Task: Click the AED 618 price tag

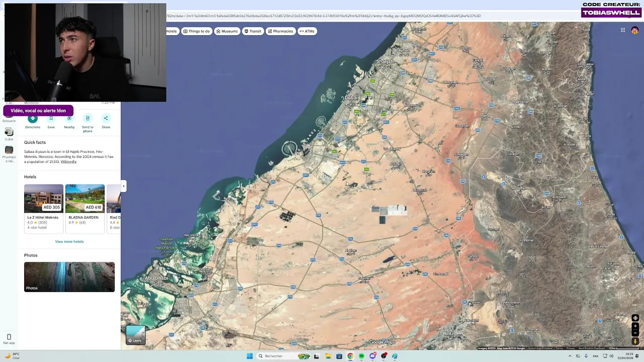Action: pyautogui.click(x=94, y=207)
